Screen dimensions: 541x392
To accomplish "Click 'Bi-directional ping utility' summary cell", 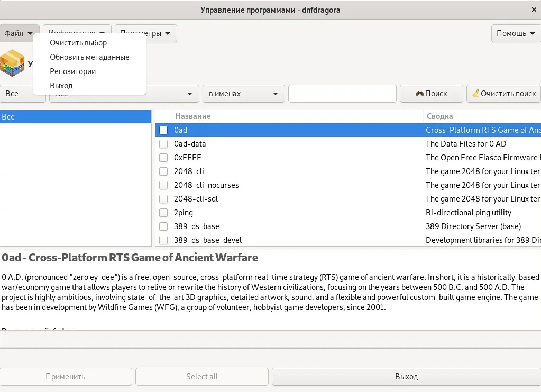I will (x=469, y=213).
